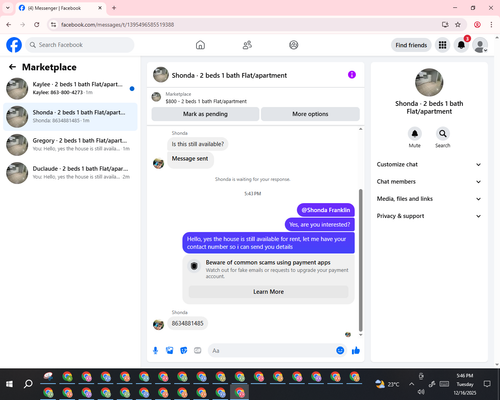The height and width of the screenshot is (400, 500).
Task: Send a voice clip microphone icon
Action: (x=155, y=350)
